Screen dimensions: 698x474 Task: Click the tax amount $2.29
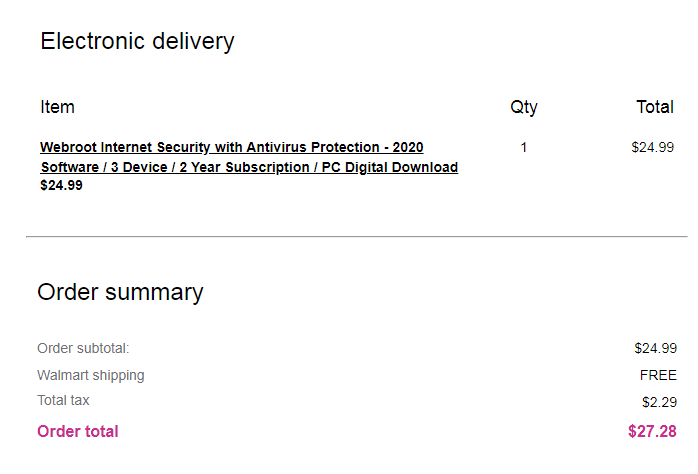click(659, 402)
